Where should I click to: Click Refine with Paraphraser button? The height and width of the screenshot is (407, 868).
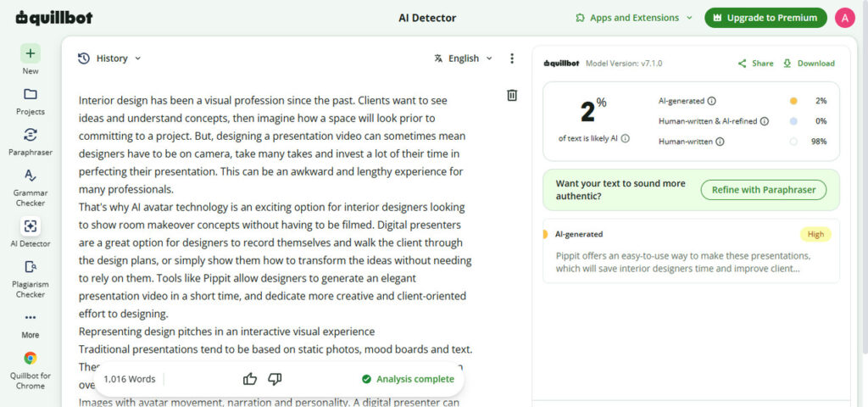tap(764, 190)
